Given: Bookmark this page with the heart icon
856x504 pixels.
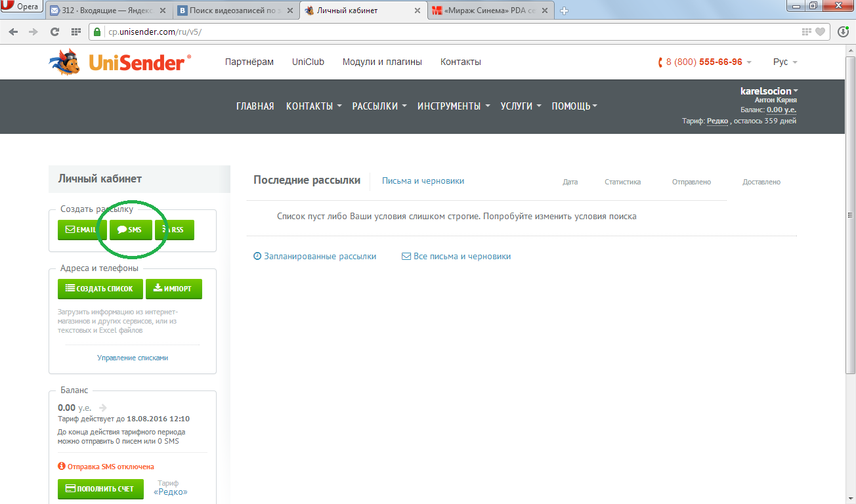Looking at the screenshot, I should click(821, 31).
